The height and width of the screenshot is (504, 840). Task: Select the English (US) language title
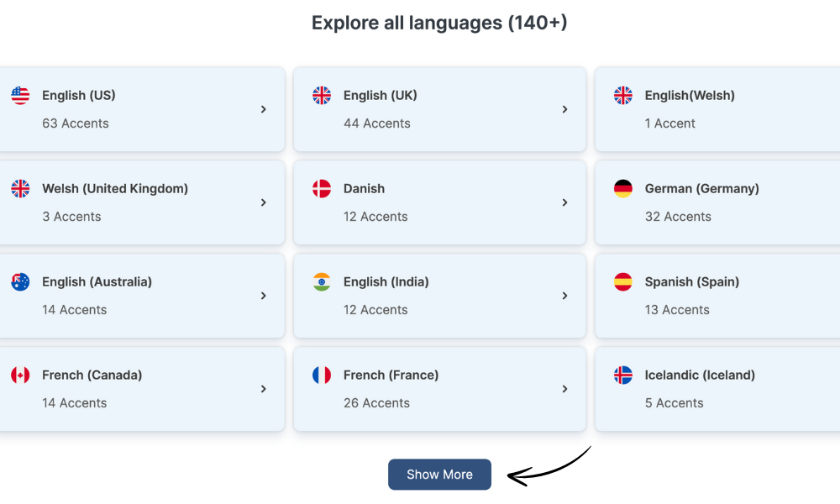[79, 95]
